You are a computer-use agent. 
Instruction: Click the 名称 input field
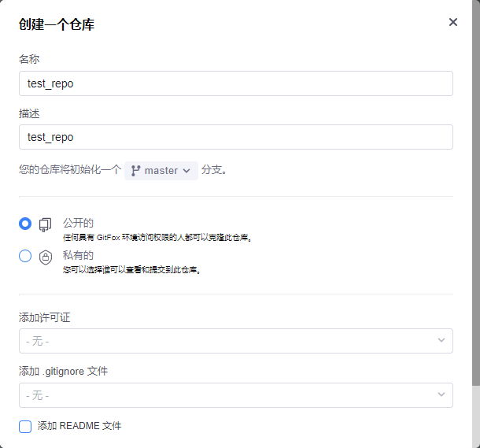pyautogui.click(x=235, y=83)
